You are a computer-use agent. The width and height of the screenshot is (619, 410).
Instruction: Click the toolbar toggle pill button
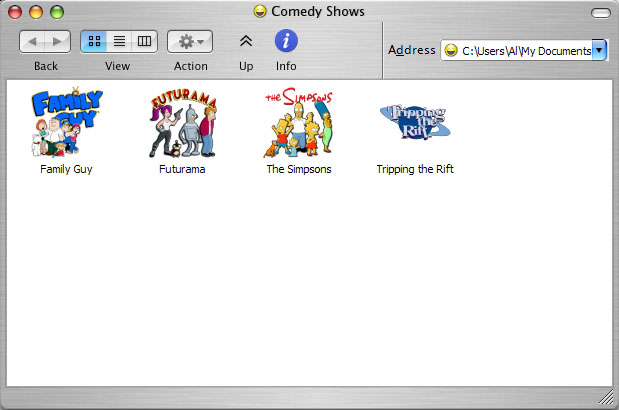(601, 13)
